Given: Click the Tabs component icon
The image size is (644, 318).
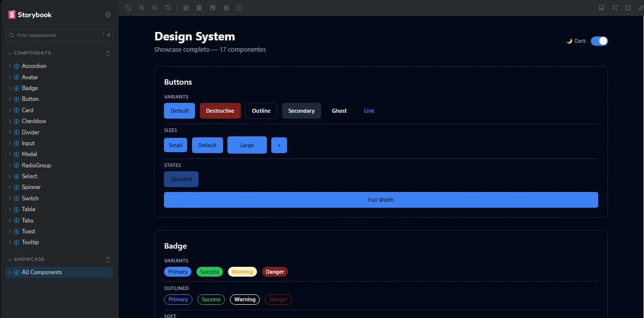Looking at the screenshot, I should point(17,221).
